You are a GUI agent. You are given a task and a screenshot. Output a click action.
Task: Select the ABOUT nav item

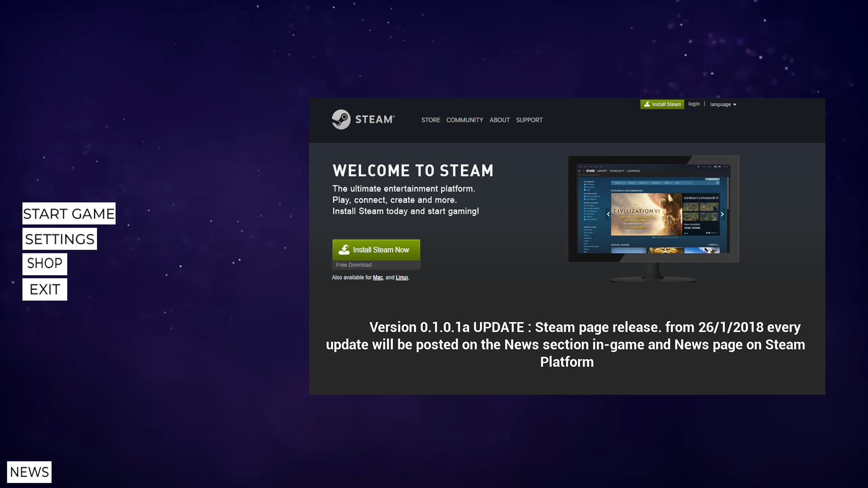[499, 120]
